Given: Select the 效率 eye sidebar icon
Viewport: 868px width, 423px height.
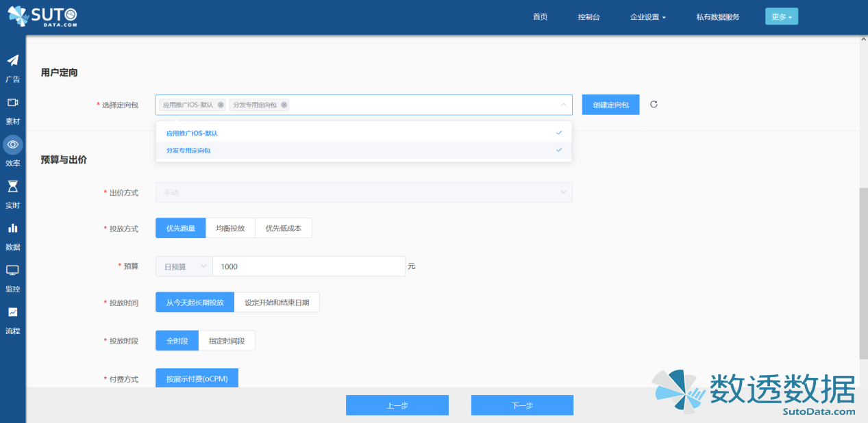Looking at the screenshot, I should coord(12,144).
